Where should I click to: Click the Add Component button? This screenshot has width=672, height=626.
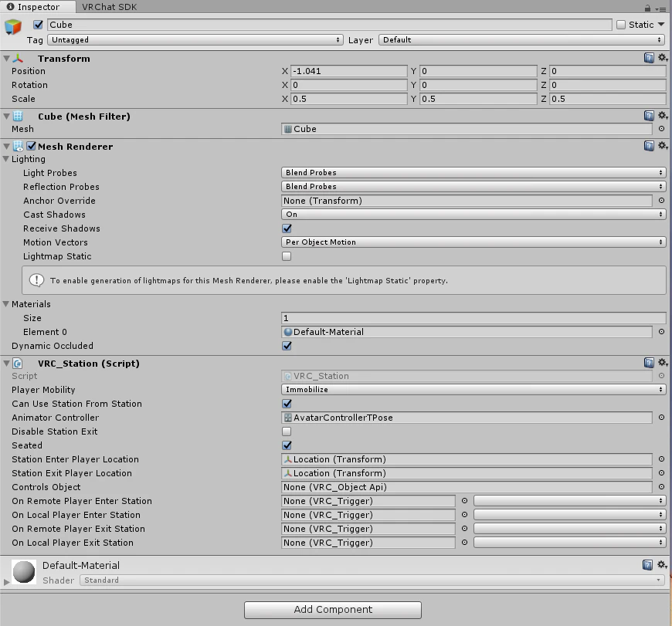[x=333, y=609]
